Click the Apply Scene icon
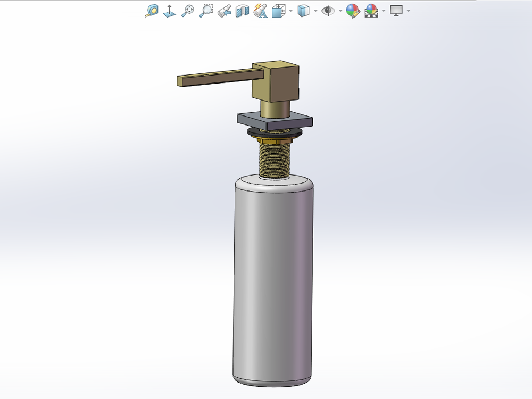This screenshot has height=399, width=532. pos(371,11)
